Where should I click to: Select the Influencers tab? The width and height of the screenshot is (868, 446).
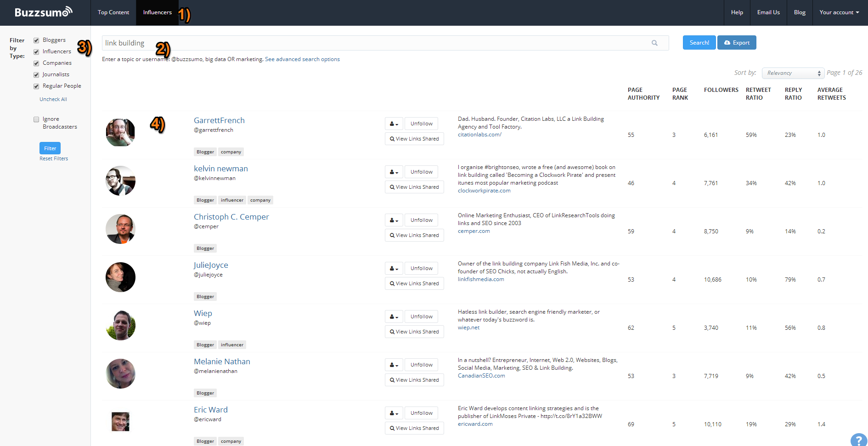tap(157, 12)
